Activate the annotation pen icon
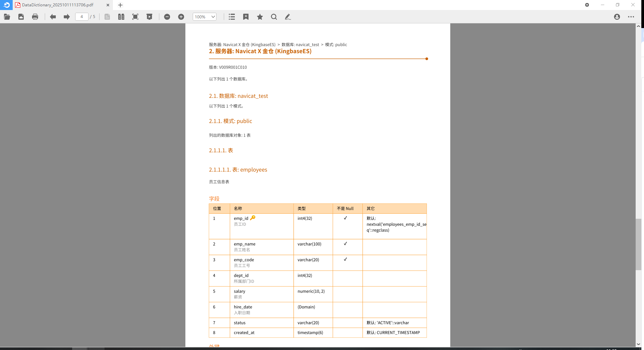Screen dimensions: 644x350 pos(288,17)
